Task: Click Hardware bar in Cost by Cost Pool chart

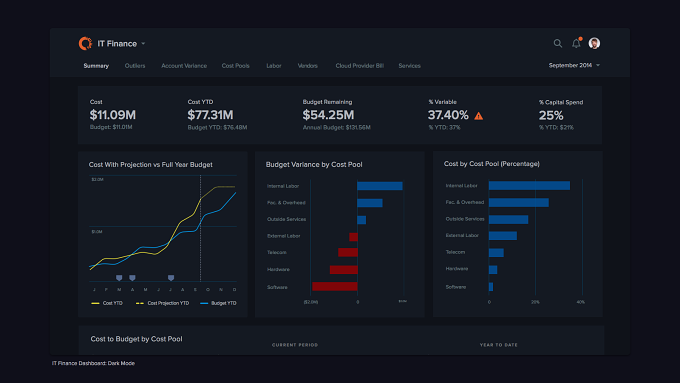Action: click(x=493, y=270)
